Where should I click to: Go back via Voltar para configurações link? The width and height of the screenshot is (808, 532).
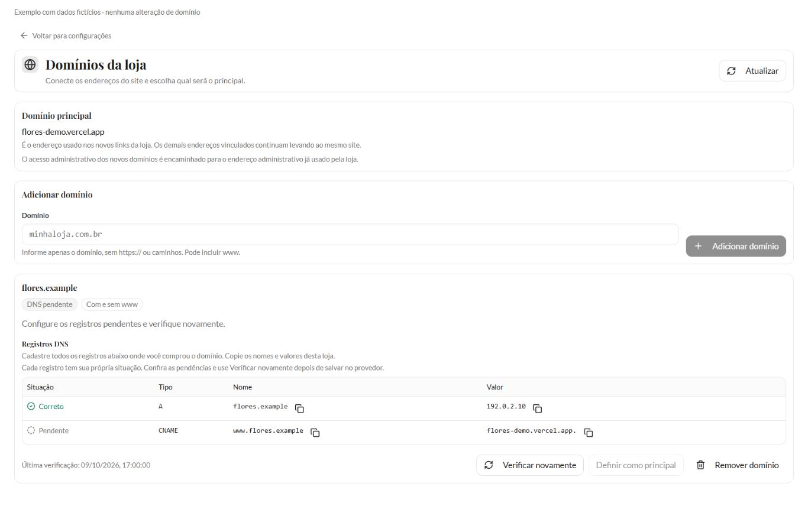72,35
